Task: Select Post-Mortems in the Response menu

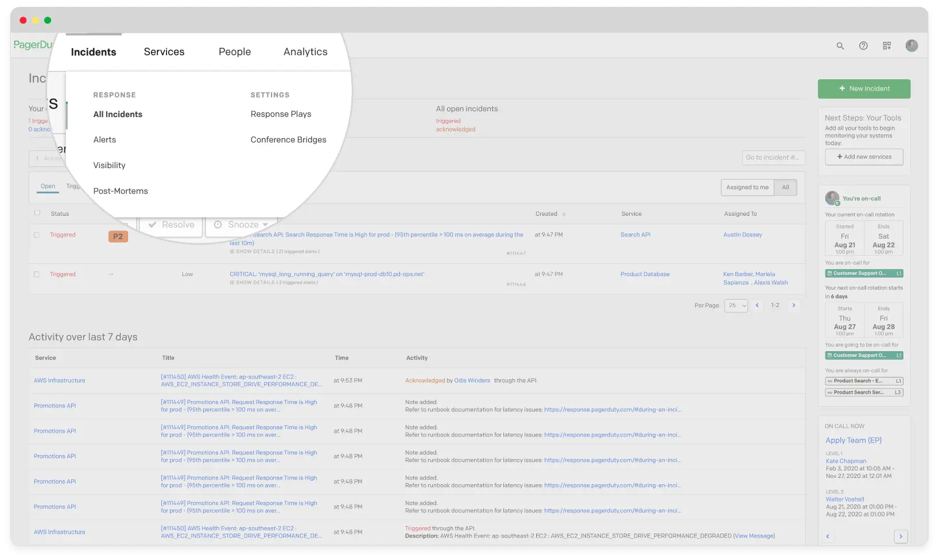Action: 121,191
